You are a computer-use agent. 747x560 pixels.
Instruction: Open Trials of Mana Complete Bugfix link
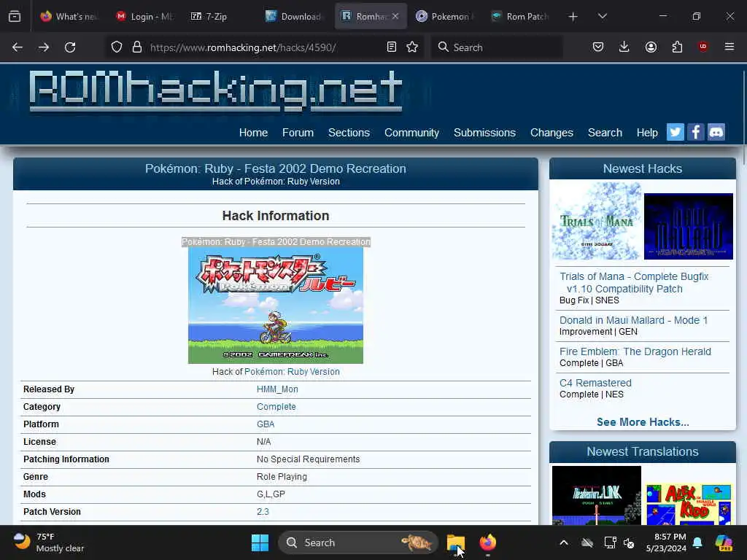pyautogui.click(x=634, y=283)
